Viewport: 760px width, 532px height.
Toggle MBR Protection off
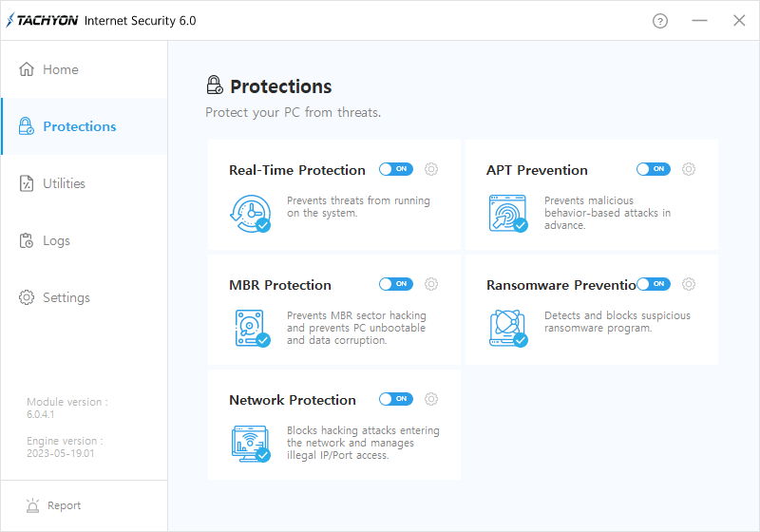[395, 284]
